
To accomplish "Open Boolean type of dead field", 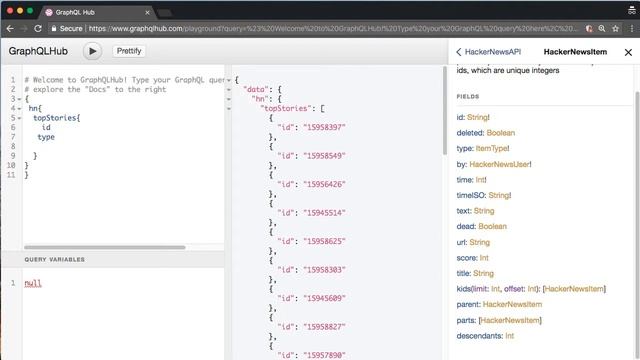I will coord(492,226).
